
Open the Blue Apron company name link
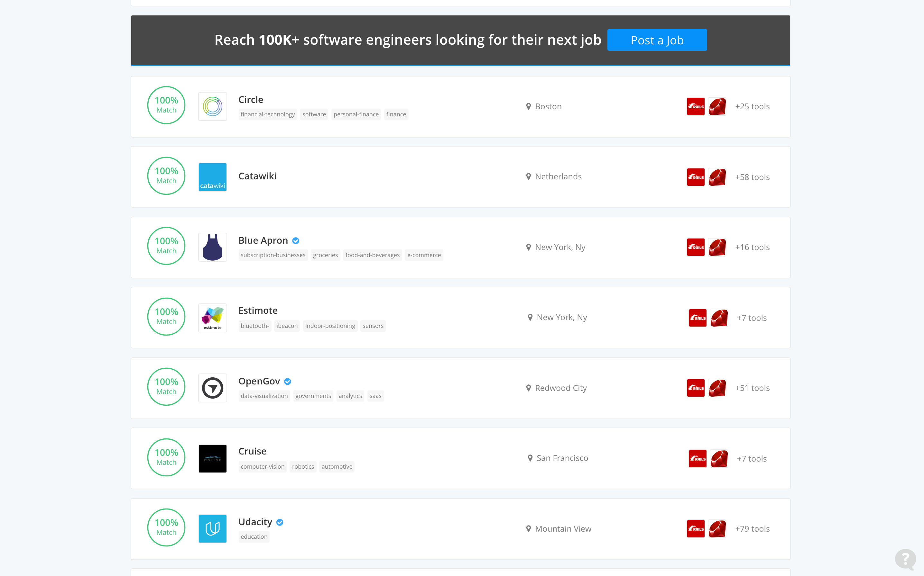pyautogui.click(x=263, y=240)
